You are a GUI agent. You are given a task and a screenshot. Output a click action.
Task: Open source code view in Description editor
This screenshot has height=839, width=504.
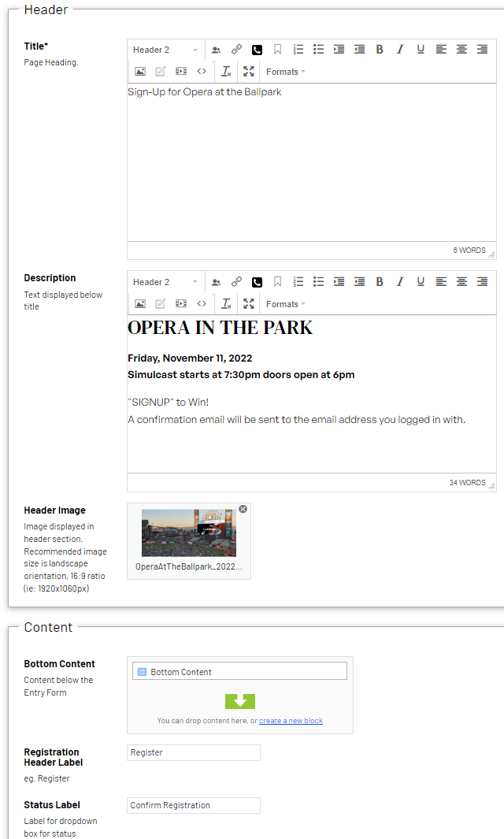coord(202,303)
